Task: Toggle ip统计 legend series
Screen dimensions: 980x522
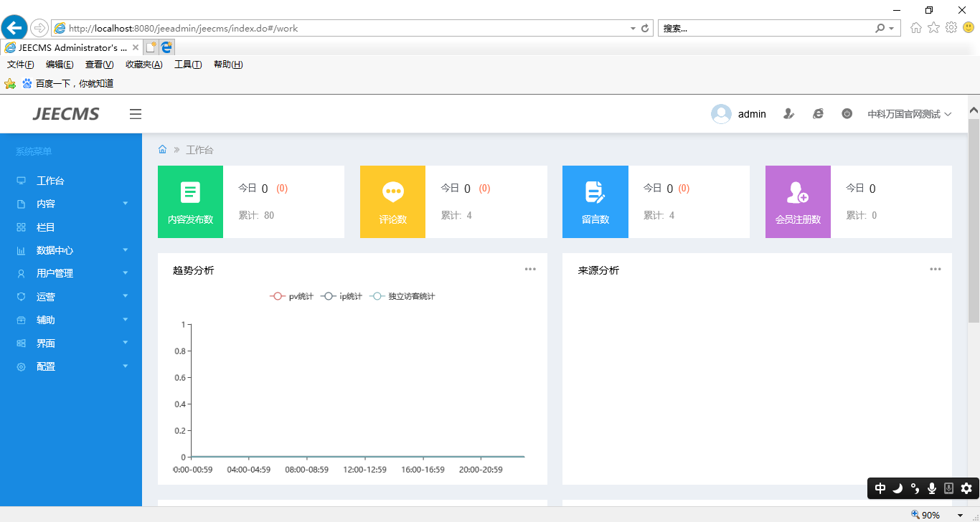Action: point(342,296)
